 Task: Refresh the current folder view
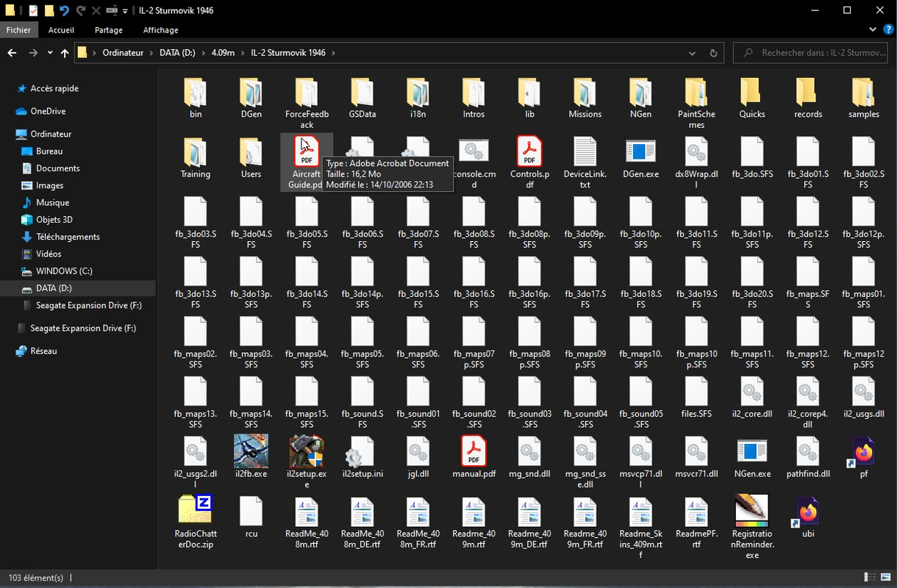713,53
